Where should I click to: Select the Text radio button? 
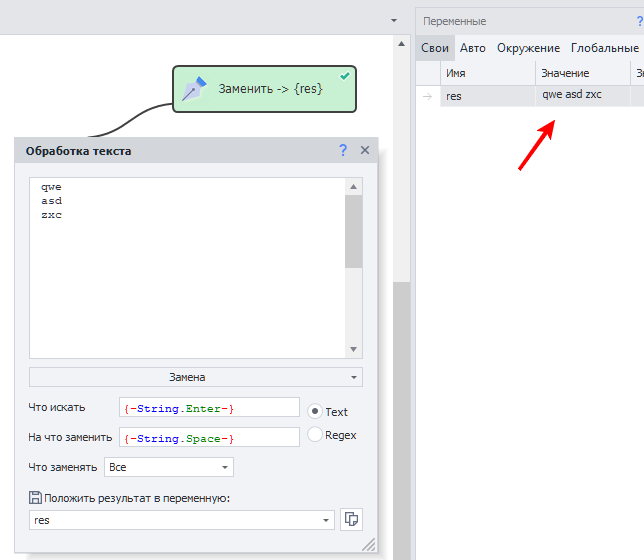point(314,411)
